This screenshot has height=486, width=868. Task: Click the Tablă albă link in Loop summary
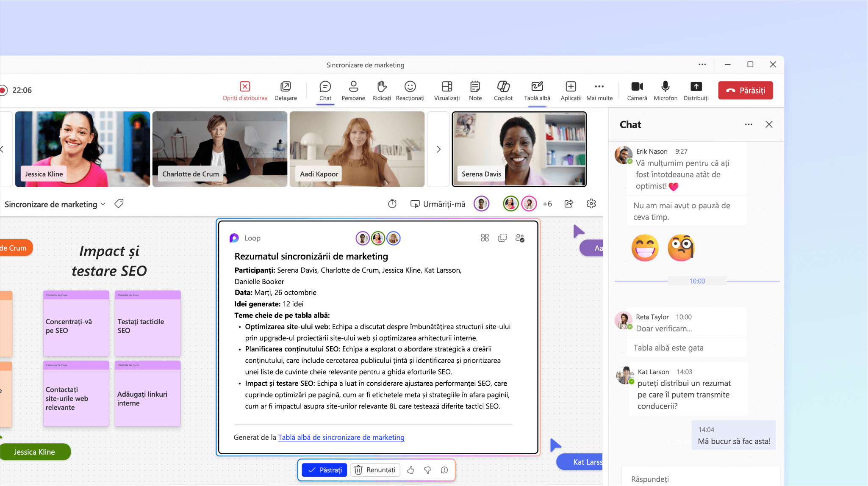pyautogui.click(x=341, y=437)
